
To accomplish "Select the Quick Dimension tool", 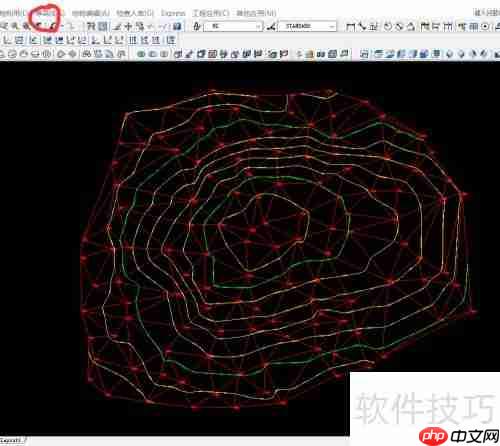I will coord(425,26).
